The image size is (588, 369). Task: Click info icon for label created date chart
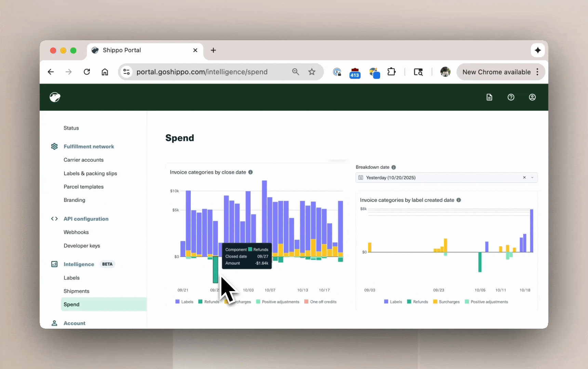click(459, 200)
